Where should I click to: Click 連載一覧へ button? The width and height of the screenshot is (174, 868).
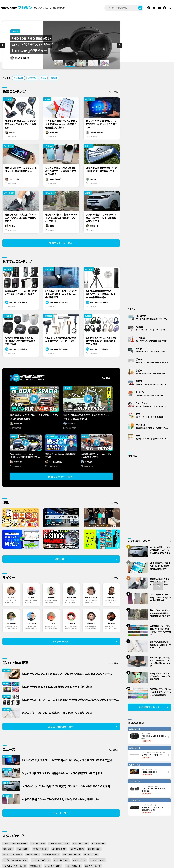pos(61,559)
